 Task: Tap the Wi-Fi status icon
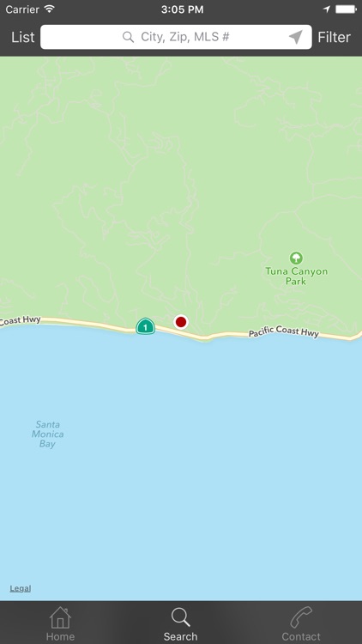(x=50, y=9)
